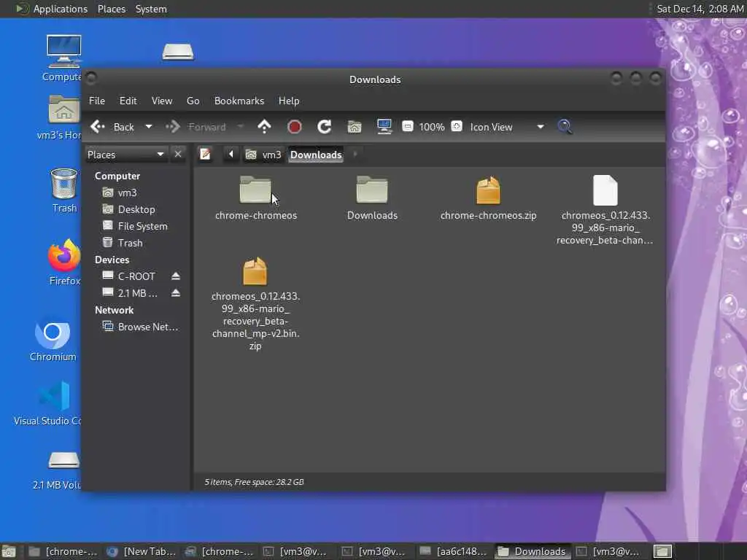Open the Places menu in the top panel
This screenshot has width=747, height=560.
(112, 9)
